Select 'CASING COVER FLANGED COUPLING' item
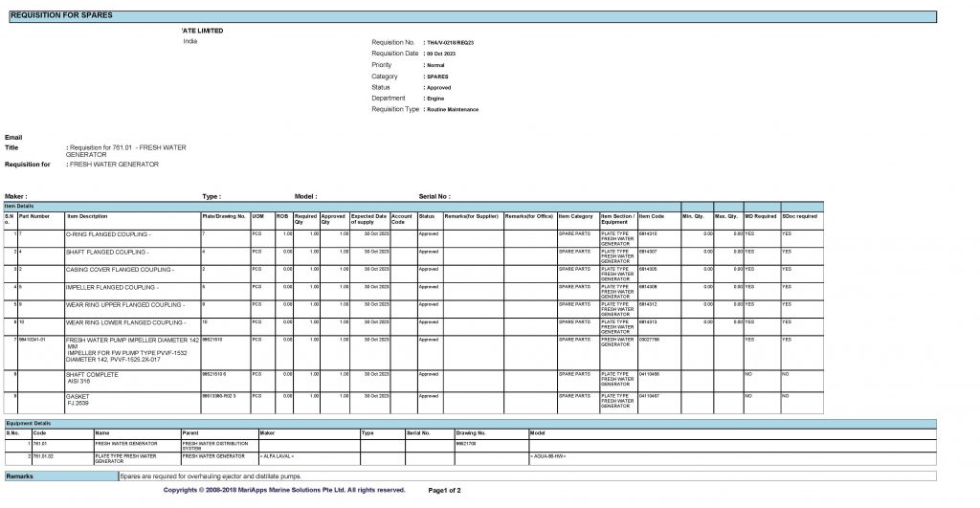The height and width of the screenshot is (508, 980). coord(119,270)
